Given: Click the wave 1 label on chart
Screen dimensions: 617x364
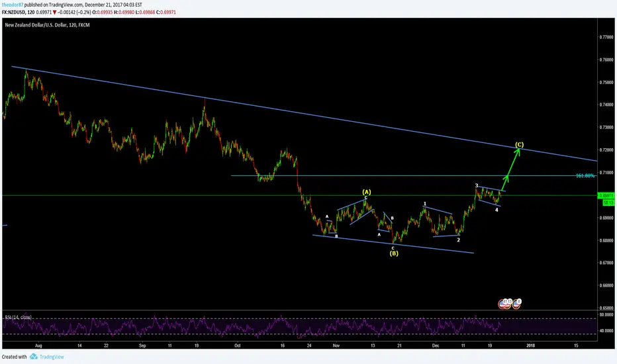Looking at the screenshot, I should coord(425,204).
